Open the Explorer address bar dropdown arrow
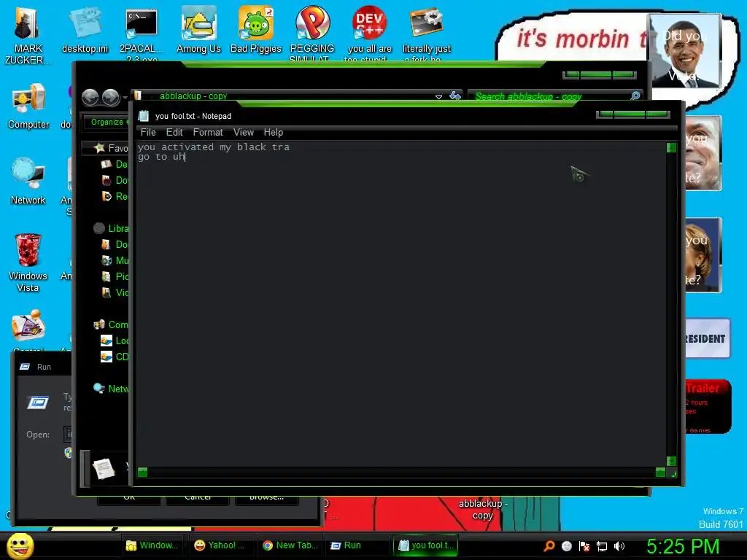The image size is (747, 560). coord(438,96)
